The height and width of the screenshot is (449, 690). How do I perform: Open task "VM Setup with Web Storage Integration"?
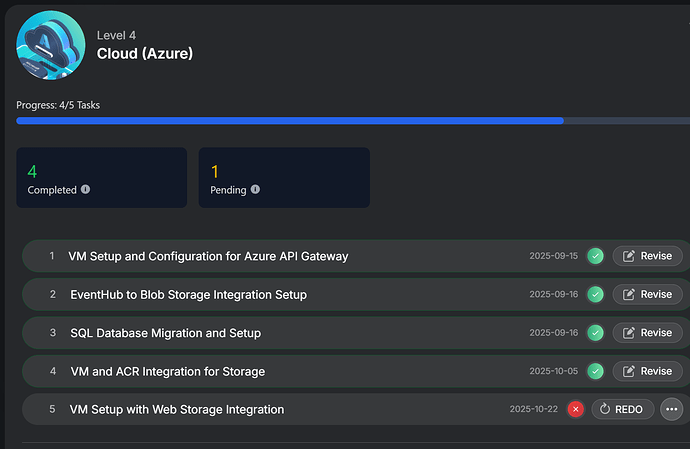point(177,410)
